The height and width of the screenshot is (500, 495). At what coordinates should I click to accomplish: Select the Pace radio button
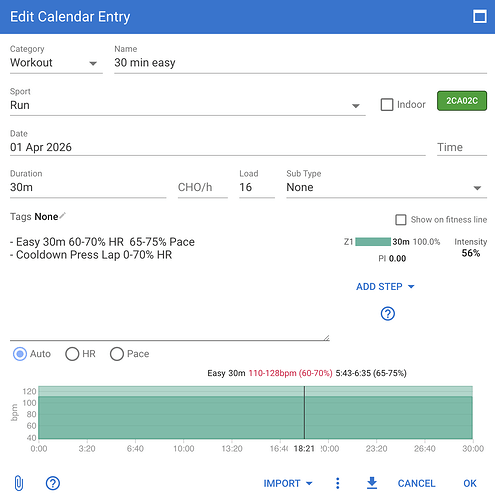tap(117, 354)
